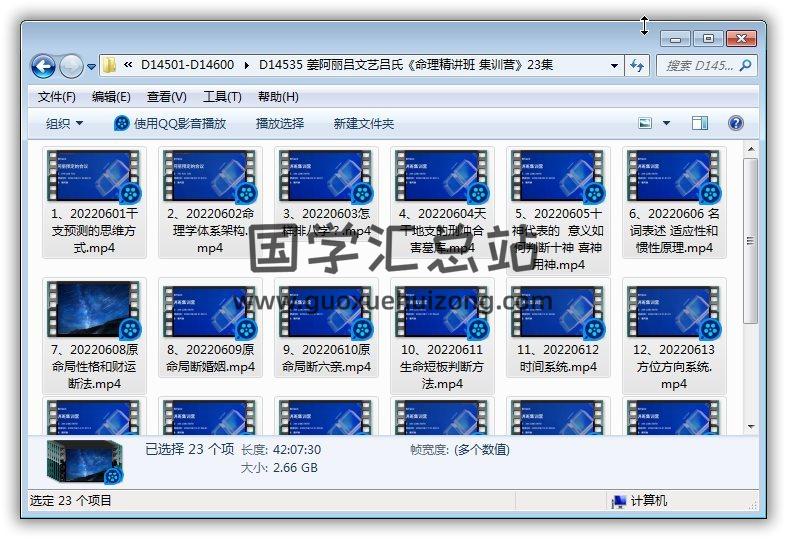Click file name 9、20220610原命局断六亲.mp4
This screenshot has width=787, height=539.
coord(326,358)
